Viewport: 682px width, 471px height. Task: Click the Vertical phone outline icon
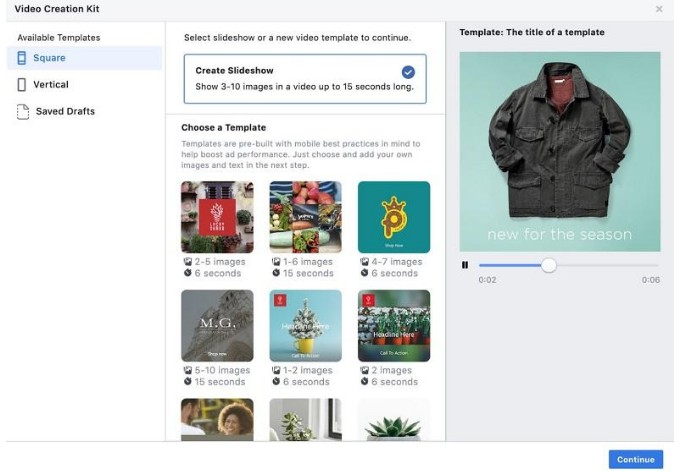tap(21, 84)
